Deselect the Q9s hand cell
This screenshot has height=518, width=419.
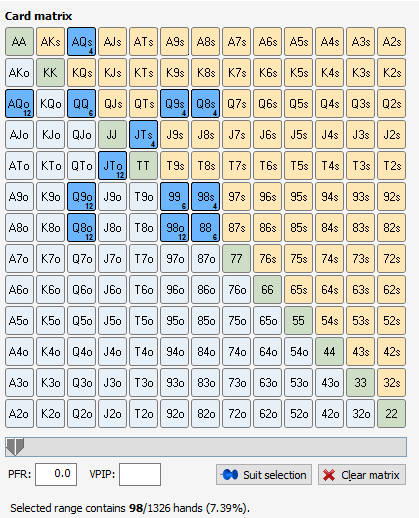click(174, 104)
